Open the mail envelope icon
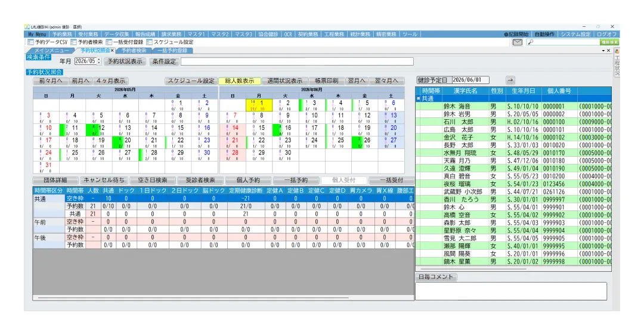Screen dimensions: 644x335 [517, 42]
